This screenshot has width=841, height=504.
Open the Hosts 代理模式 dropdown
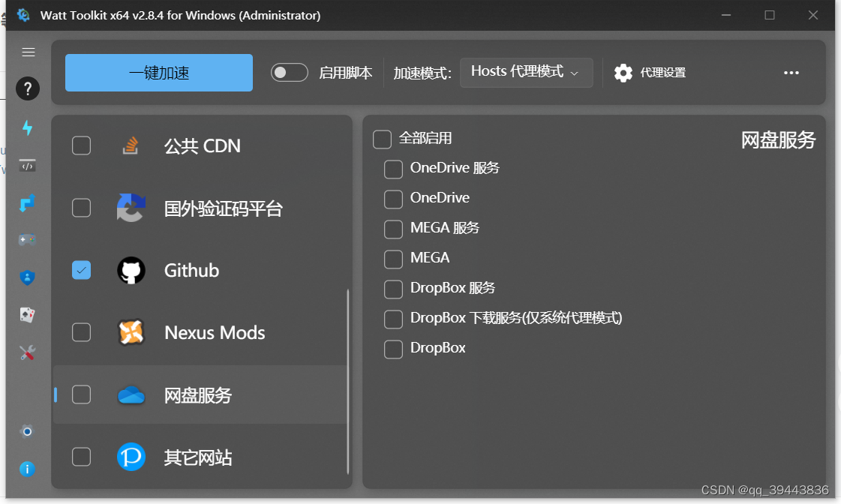click(x=526, y=73)
